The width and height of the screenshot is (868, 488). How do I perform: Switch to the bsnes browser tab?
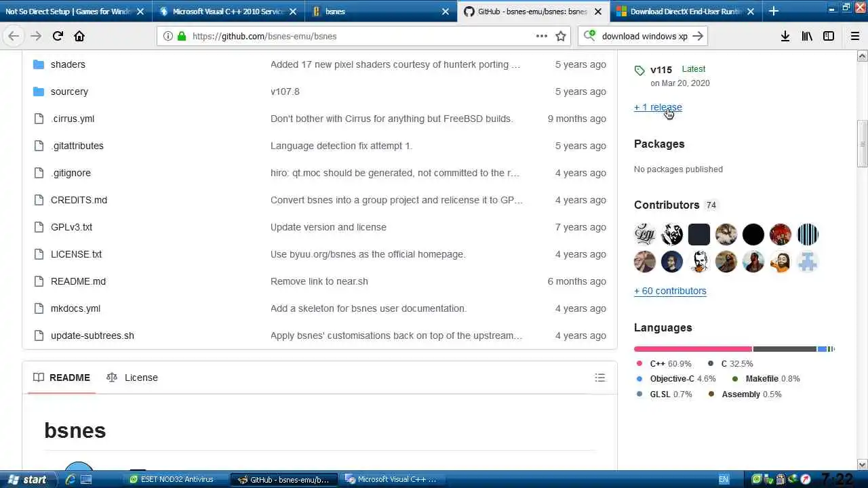pyautogui.click(x=380, y=11)
